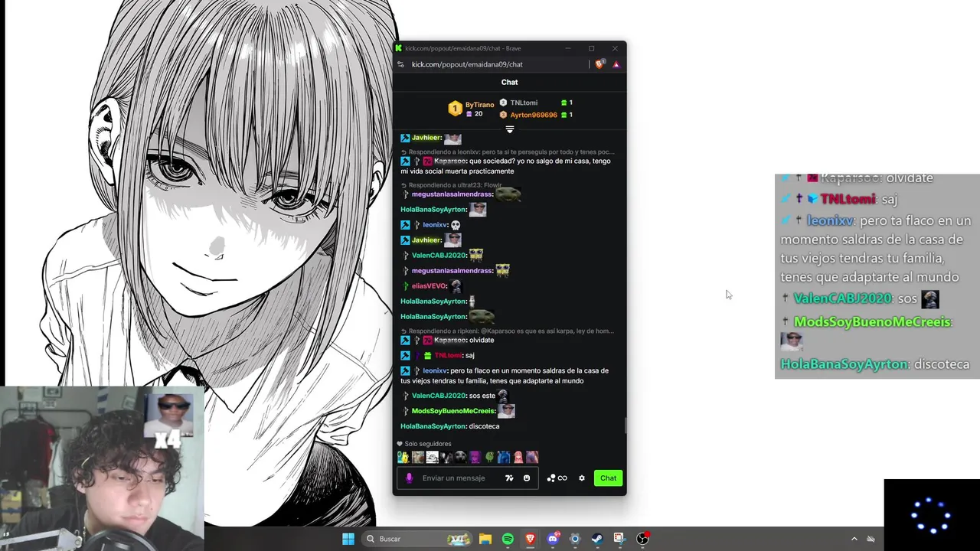Click username ModsSoyBuenoMeCreeis in chat window
The image size is (980, 551).
(453, 411)
